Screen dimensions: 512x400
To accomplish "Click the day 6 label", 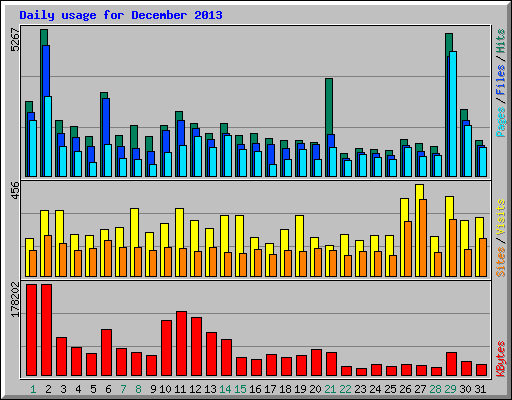I will click(x=108, y=389).
